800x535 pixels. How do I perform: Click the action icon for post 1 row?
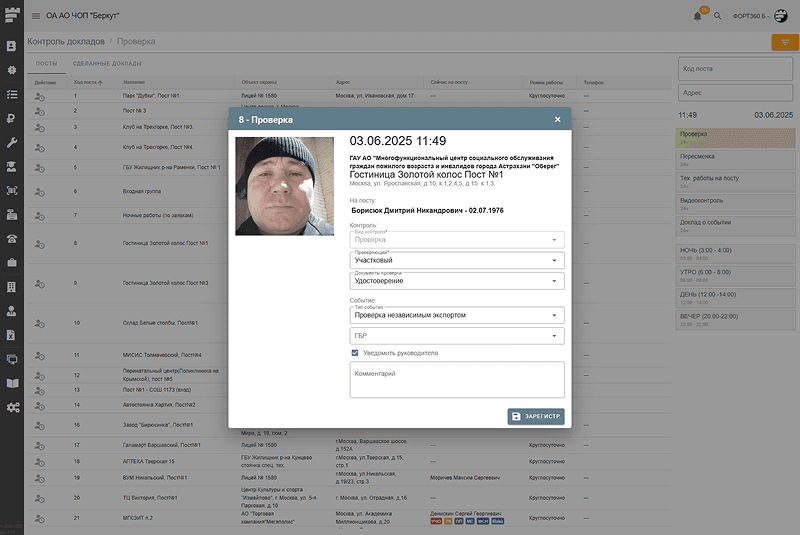(x=40, y=97)
